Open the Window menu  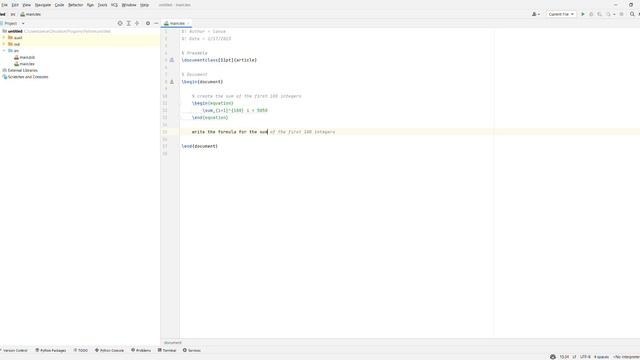[x=129, y=5]
